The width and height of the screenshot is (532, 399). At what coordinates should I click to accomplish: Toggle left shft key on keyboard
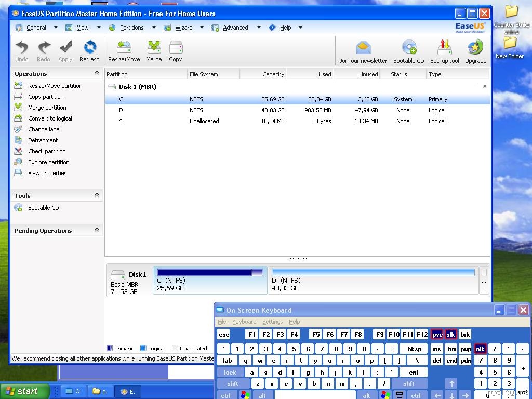click(x=233, y=384)
